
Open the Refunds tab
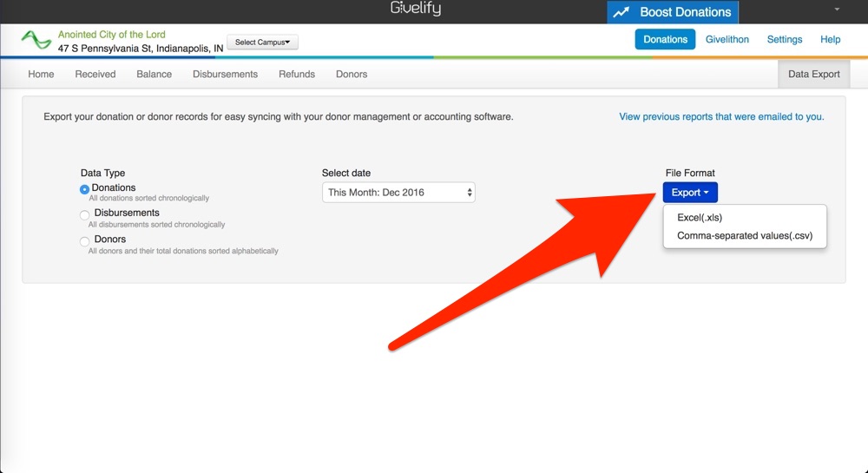(x=297, y=74)
